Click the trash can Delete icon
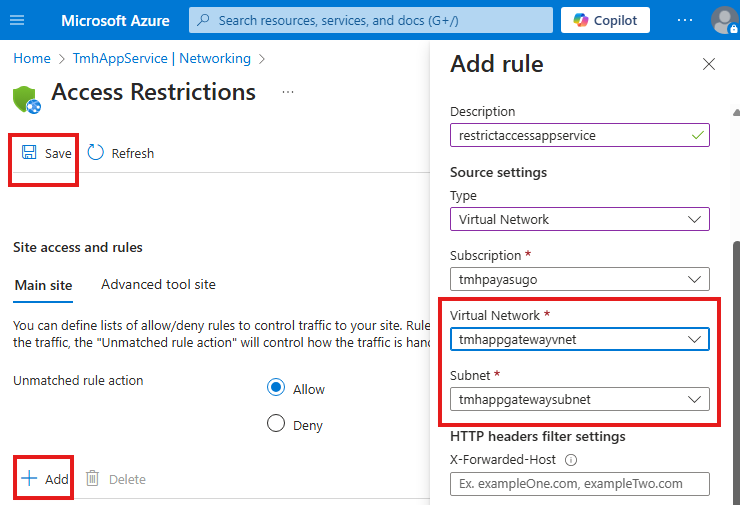The image size is (740, 505). pyautogui.click(x=92, y=478)
